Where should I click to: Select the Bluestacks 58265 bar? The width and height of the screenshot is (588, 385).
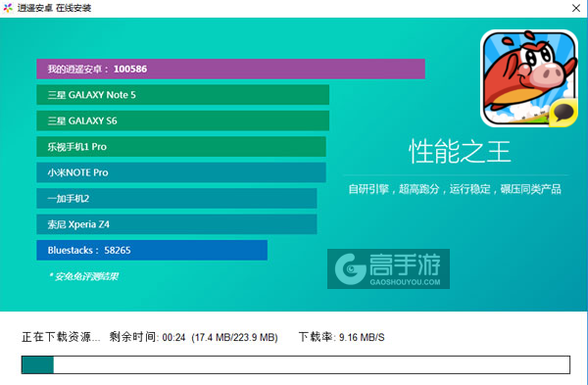(152, 250)
